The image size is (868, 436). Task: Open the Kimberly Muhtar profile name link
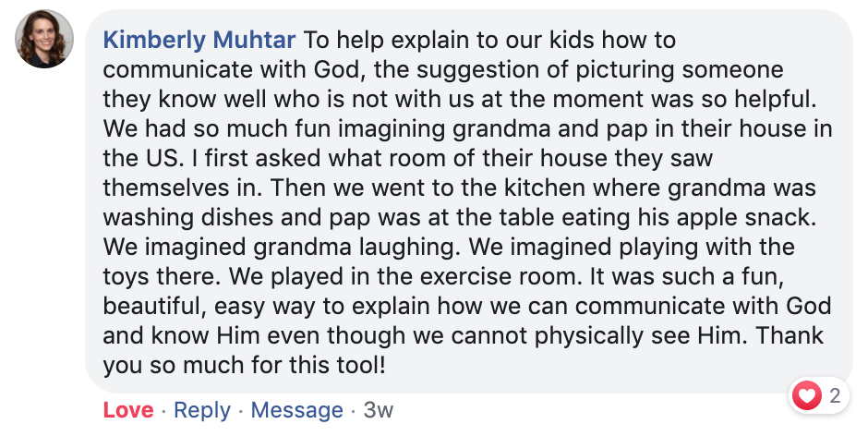(x=199, y=40)
